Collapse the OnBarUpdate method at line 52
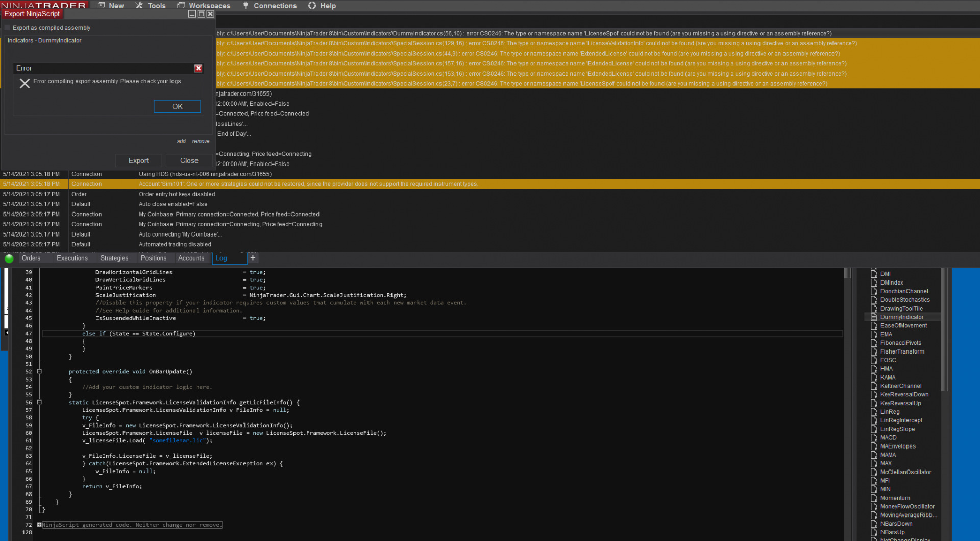The width and height of the screenshot is (980, 541). [39, 372]
